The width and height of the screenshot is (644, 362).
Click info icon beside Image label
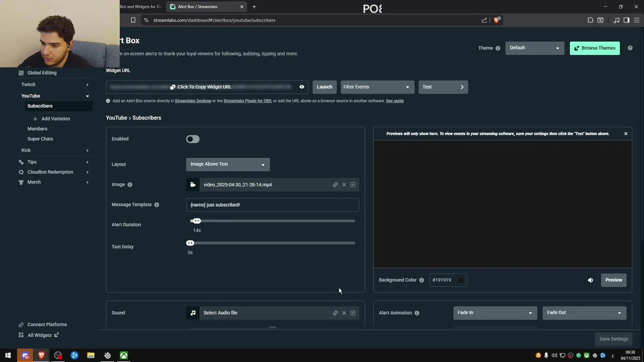point(130,185)
